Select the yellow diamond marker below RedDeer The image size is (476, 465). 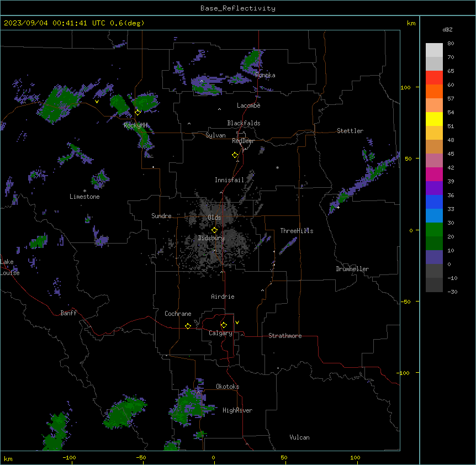click(x=235, y=155)
